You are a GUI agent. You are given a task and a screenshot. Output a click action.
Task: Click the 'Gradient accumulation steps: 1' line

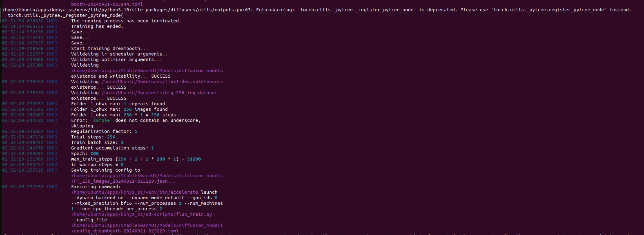(x=112, y=148)
